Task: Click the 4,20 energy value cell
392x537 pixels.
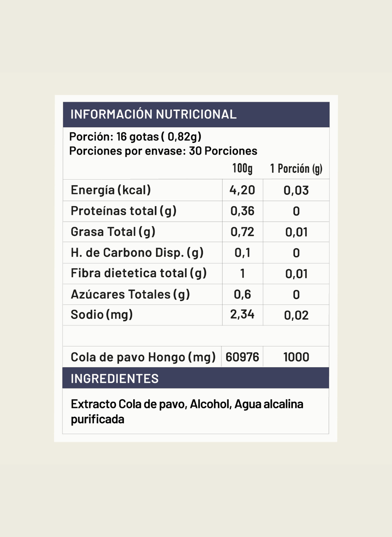Action: coord(242,190)
